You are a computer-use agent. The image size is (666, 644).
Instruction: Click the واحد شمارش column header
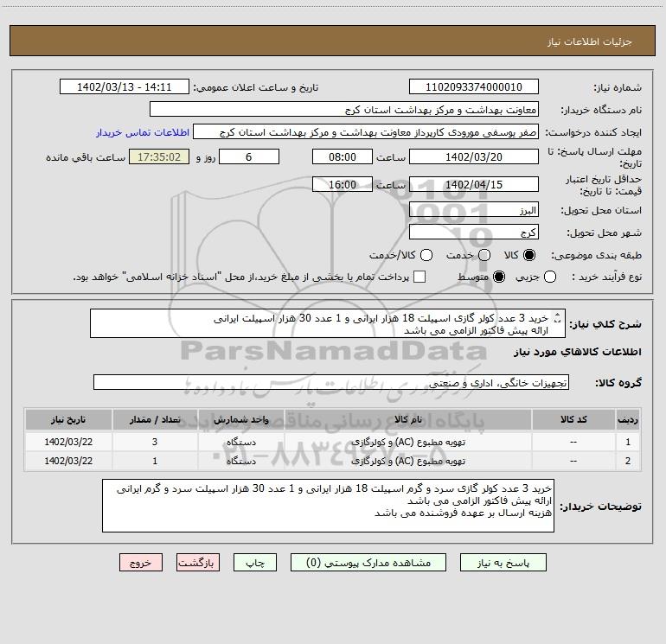tap(240, 420)
